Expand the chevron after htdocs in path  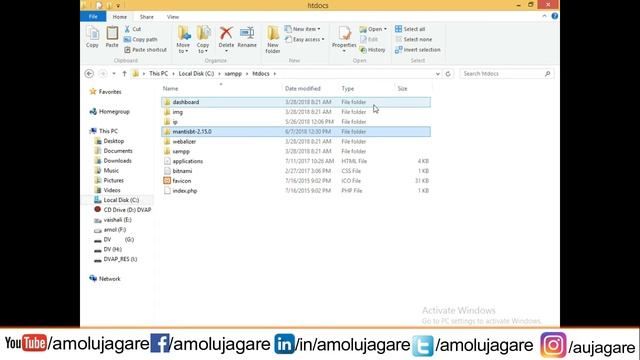pos(275,73)
